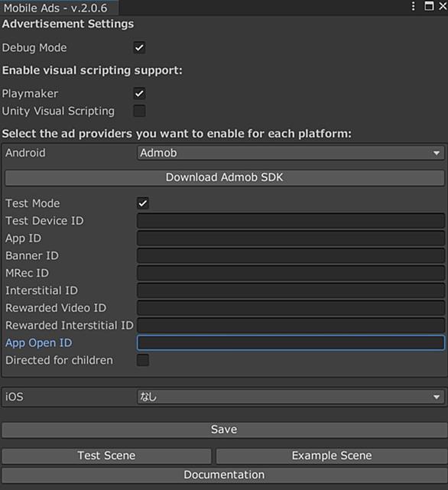Disable Playmaker visual scripting support
Screen dimensions: 448x490
click(x=139, y=93)
